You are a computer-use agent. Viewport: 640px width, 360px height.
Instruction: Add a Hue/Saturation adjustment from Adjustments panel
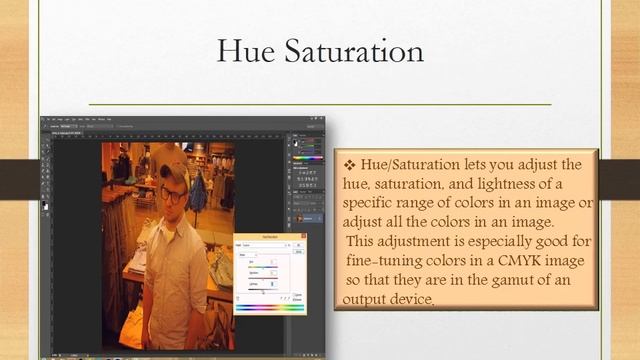point(298,179)
